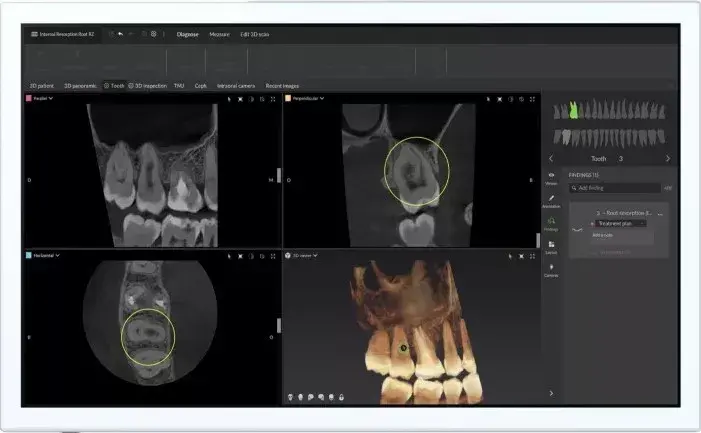Open Layout options in side panel

click(551, 247)
